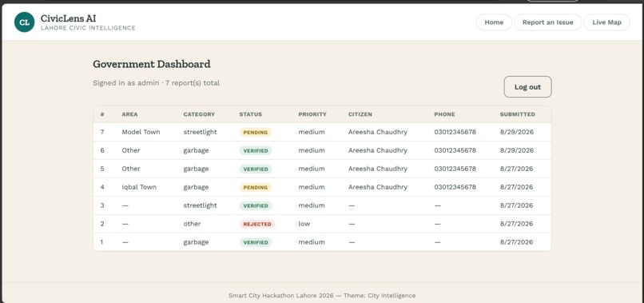Click phone 03012345678 in report 5 row
The width and height of the screenshot is (644, 303).
coord(455,169)
